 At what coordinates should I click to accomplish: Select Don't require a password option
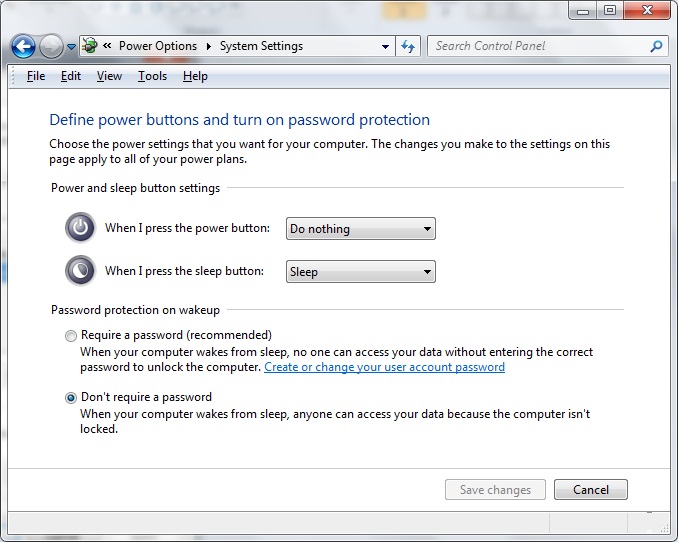coord(71,398)
